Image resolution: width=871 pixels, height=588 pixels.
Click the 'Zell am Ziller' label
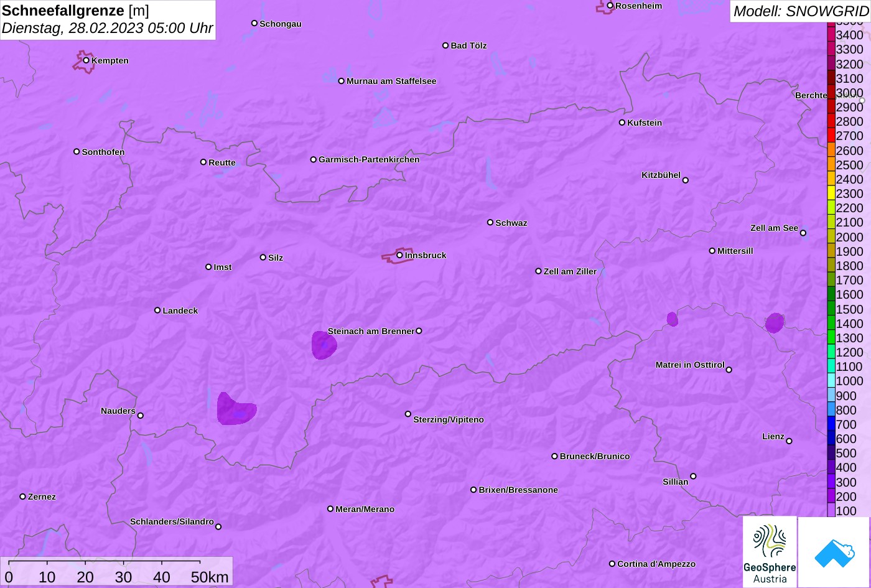(570, 271)
